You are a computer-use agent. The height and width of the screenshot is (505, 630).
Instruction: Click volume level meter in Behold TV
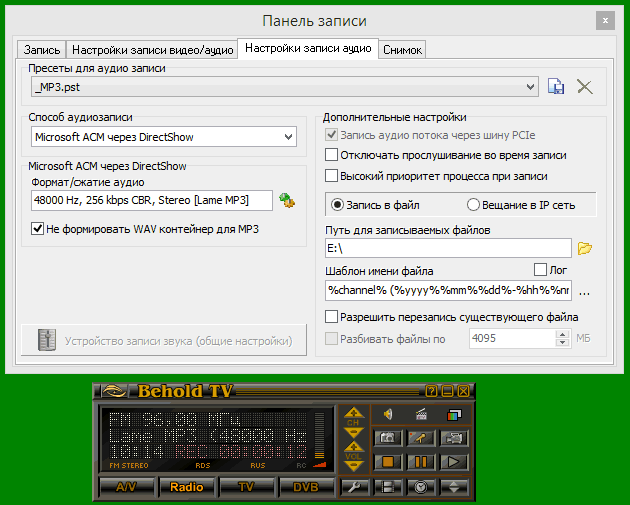point(319,435)
